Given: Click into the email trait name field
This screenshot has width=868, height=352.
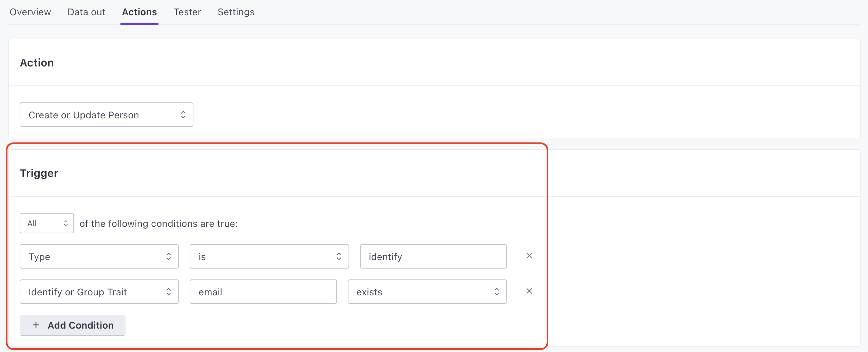Looking at the screenshot, I should pos(263,292).
